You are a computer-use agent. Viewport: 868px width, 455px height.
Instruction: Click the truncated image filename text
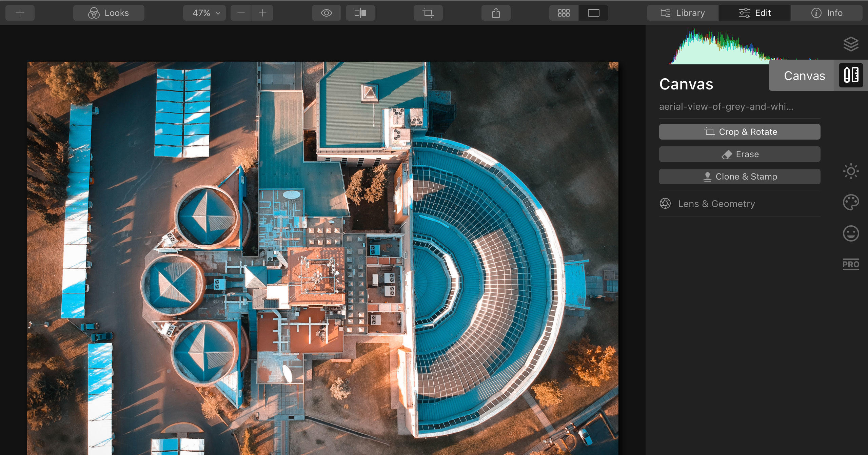(726, 107)
